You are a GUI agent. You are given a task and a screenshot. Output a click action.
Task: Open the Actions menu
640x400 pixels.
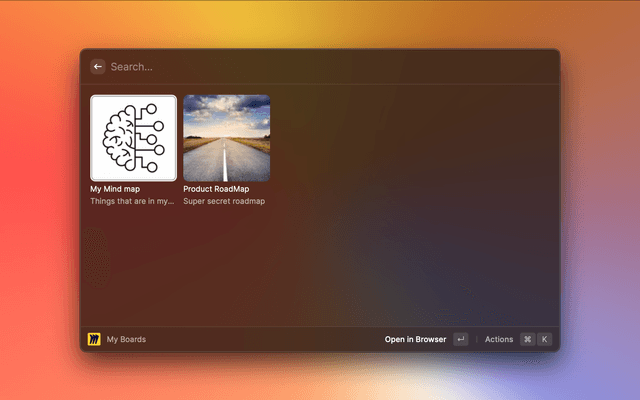(498, 339)
